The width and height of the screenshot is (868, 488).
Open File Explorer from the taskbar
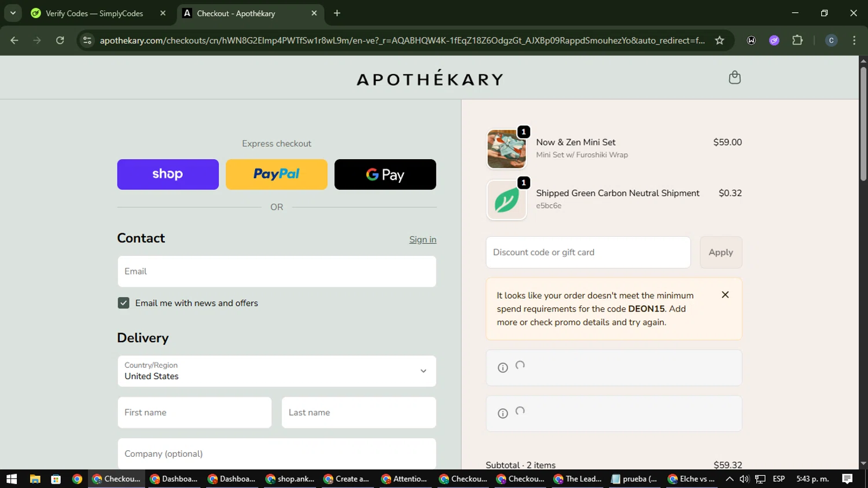pyautogui.click(x=35, y=479)
